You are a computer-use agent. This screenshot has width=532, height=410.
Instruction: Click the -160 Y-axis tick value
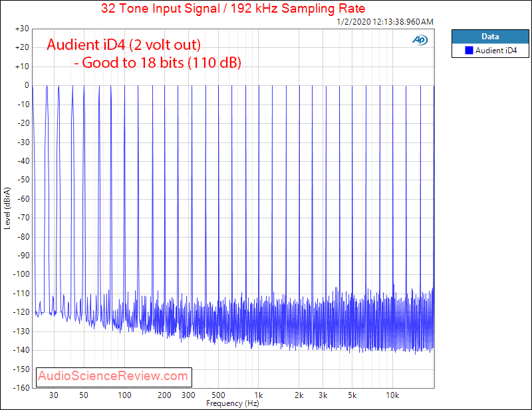pos(21,387)
